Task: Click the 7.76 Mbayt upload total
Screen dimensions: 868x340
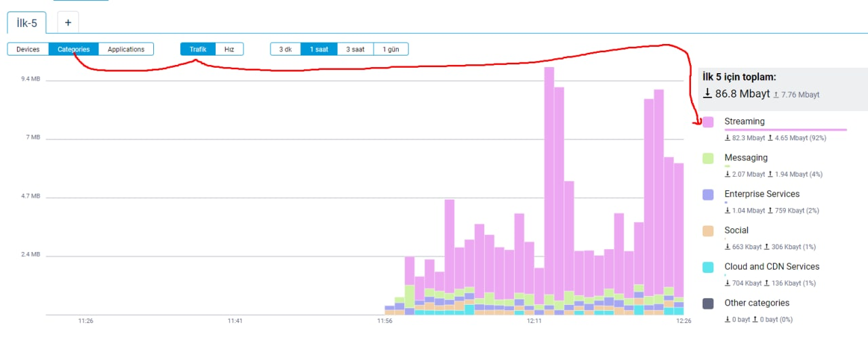Action: point(796,95)
